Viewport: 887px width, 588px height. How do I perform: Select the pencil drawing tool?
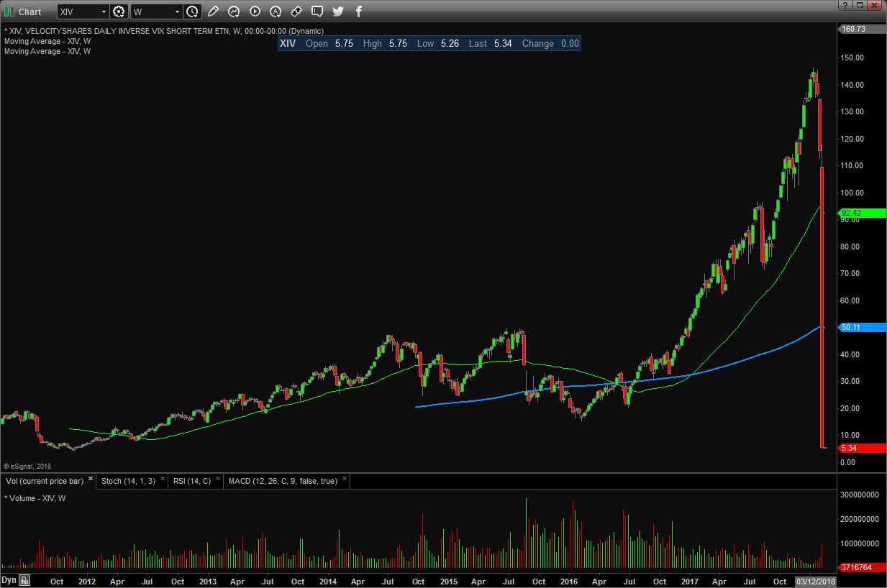tap(213, 12)
